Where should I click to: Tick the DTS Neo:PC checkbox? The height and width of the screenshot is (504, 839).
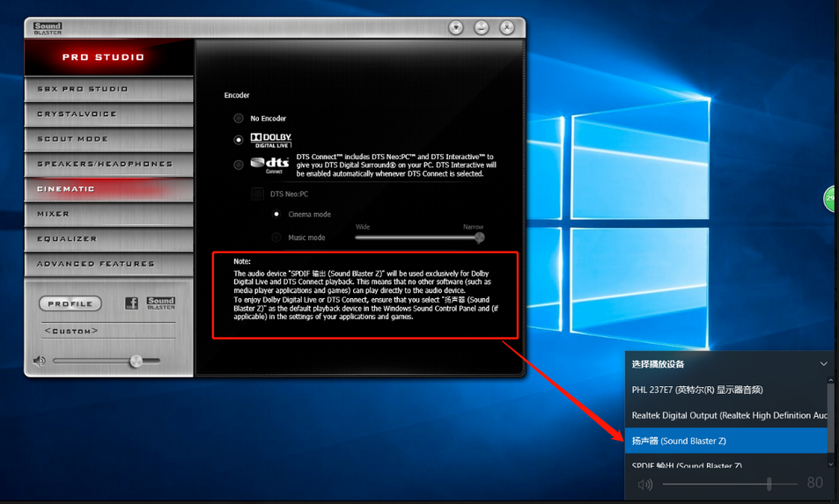coord(257,194)
